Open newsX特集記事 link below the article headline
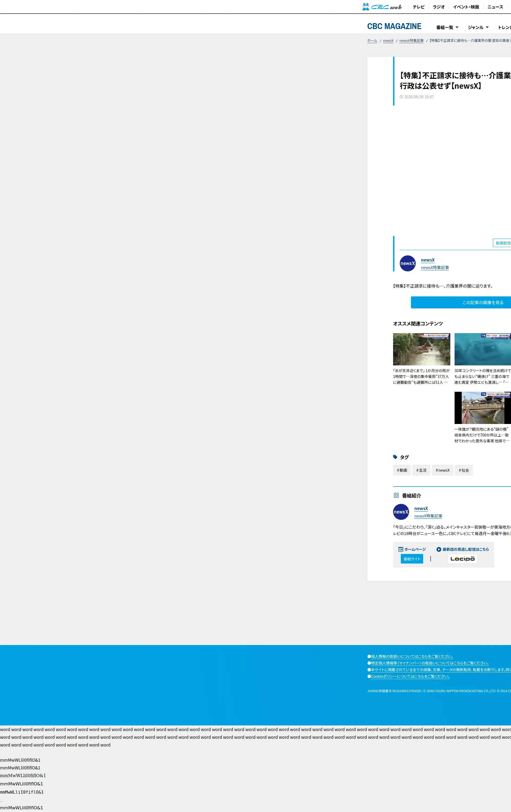 435,267
